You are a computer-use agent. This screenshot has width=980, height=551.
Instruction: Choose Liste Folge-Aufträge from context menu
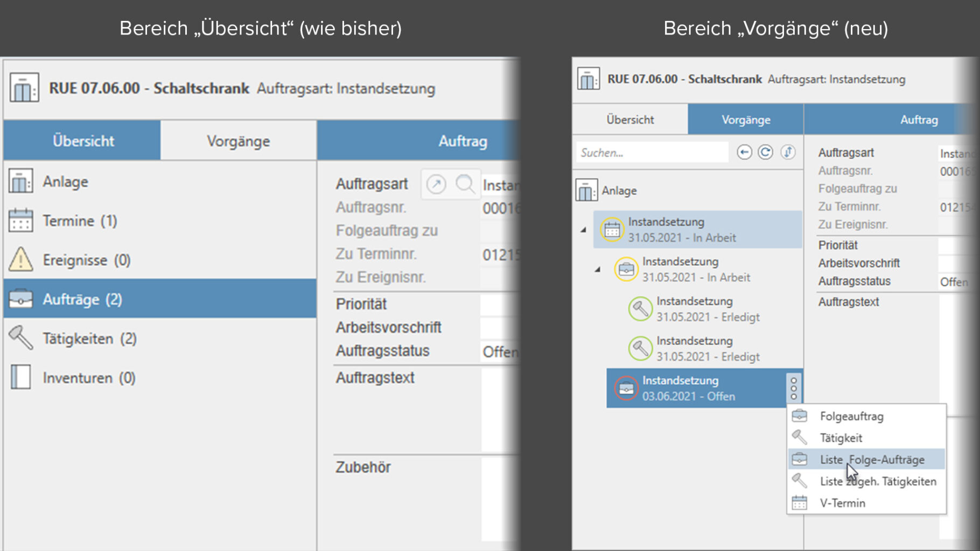point(872,460)
